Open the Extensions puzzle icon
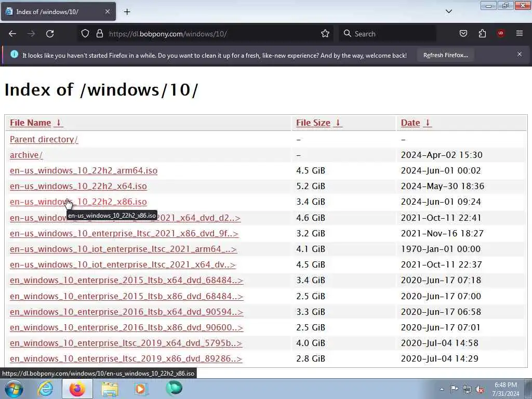Screen dimensions: 532x399 click(x=482, y=34)
